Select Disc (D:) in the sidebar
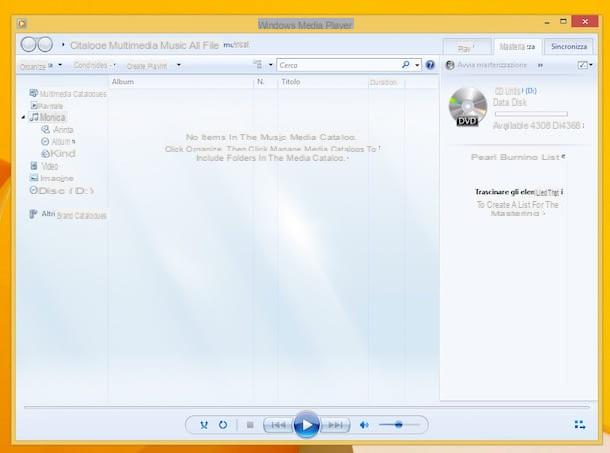The width and height of the screenshot is (610, 453). click(61, 191)
